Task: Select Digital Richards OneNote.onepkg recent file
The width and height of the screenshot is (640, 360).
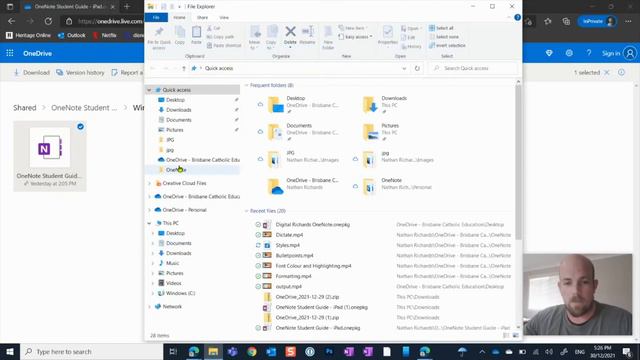Action: (x=313, y=224)
